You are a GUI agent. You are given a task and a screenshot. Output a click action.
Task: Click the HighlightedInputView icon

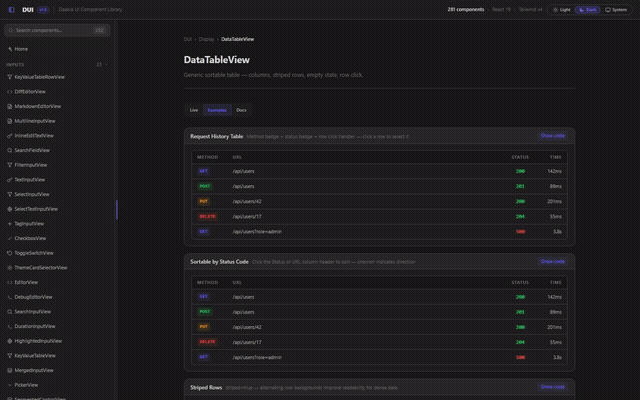point(9,341)
